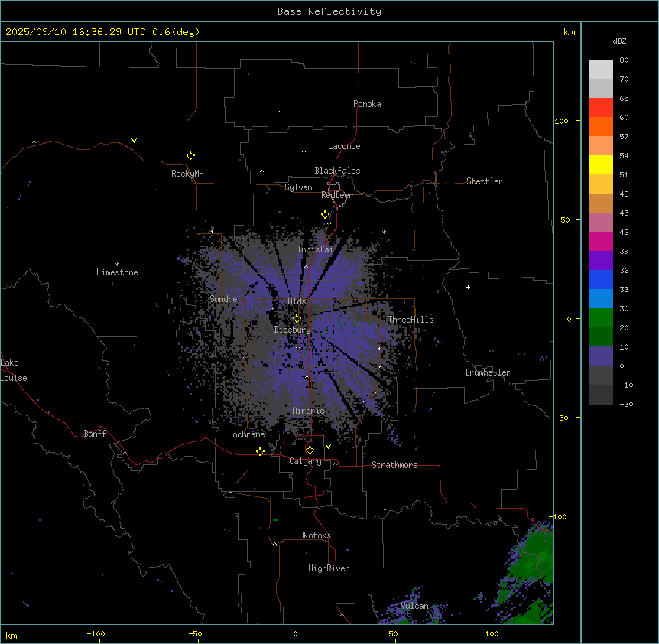The height and width of the screenshot is (644, 659).
Task: Select the Sylvan label on map
Action: click(298, 187)
